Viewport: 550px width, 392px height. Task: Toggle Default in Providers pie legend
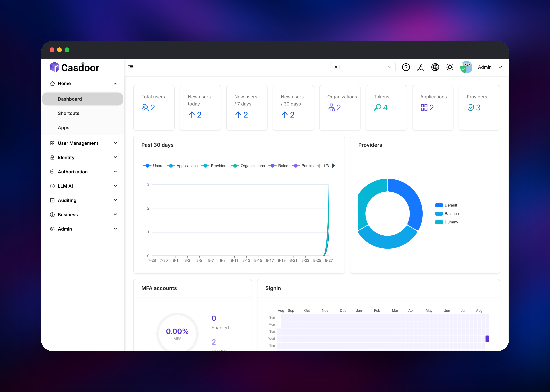(446, 205)
